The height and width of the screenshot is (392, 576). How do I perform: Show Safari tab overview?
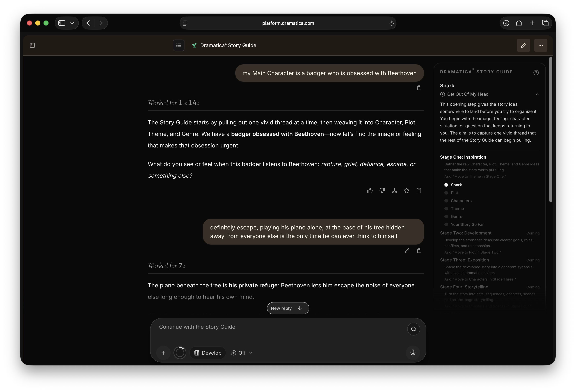tap(545, 23)
